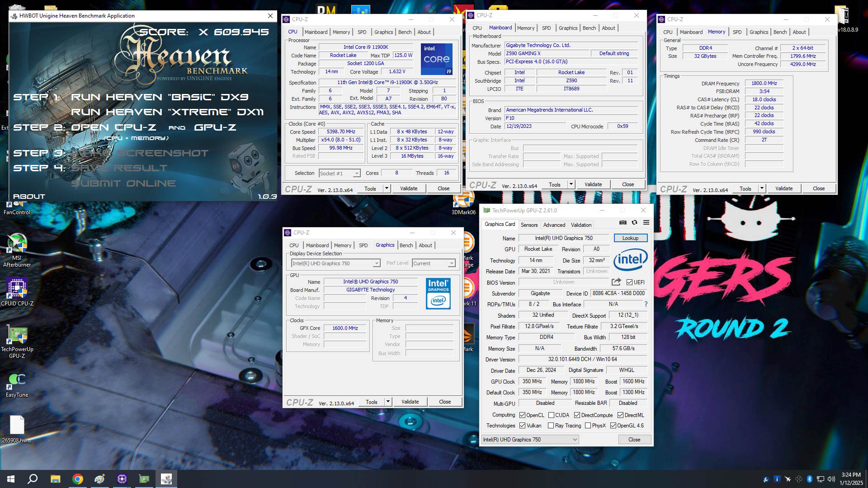Switch to the CPU-Z taskbar icon
The width and height of the screenshot is (868, 488).
pyautogui.click(x=122, y=479)
